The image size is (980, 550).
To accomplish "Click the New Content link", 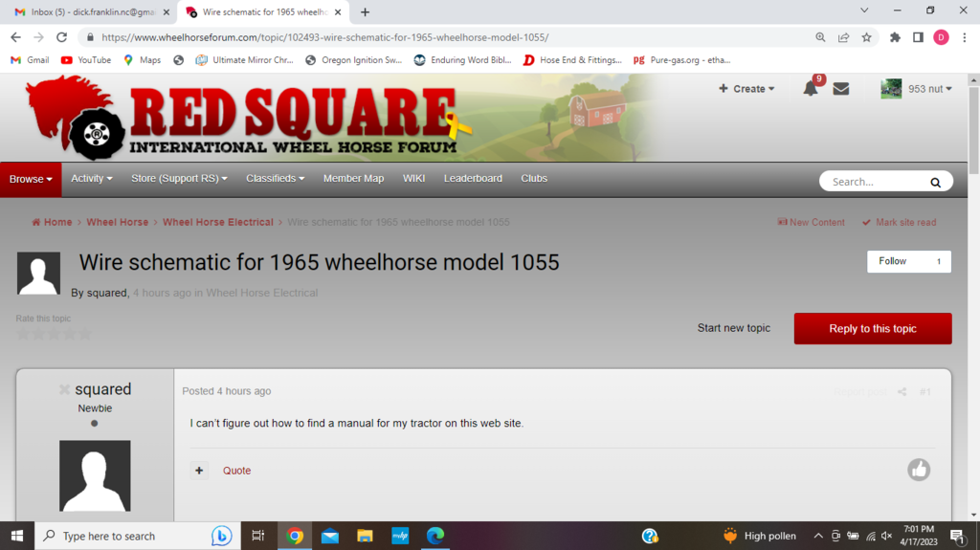I will pos(811,223).
